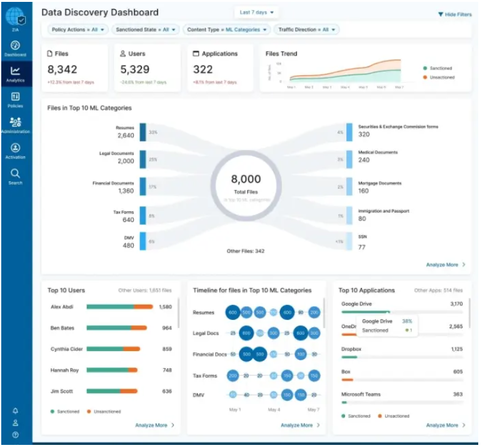The image size is (482, 448).
Task: Click the Activation icon in sidebar
Action: click(x=15, y=148)
